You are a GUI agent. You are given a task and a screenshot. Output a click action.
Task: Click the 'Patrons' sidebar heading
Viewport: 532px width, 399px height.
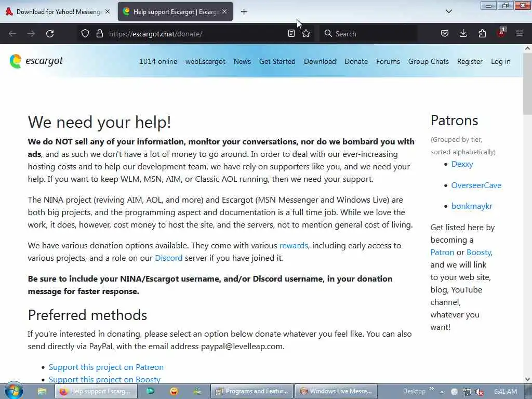click(x=454, y=120)
